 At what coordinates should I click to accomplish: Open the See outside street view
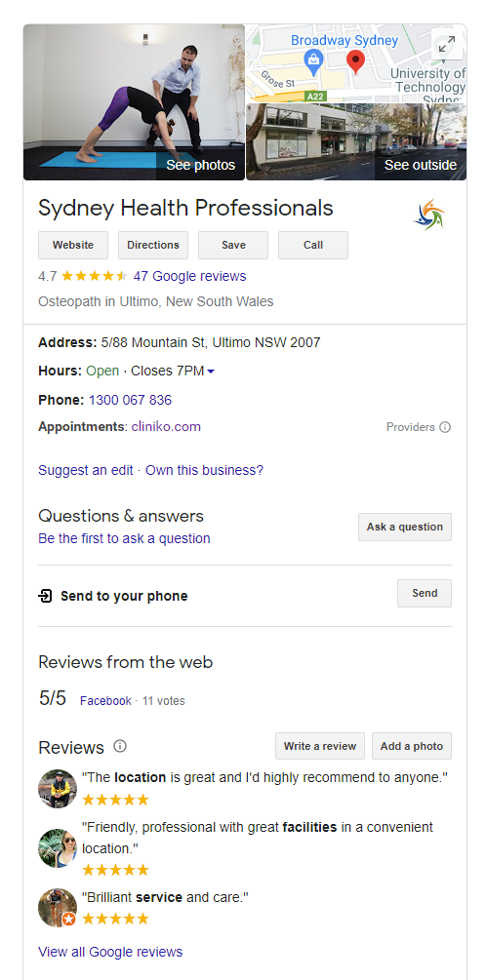click(356, 141)
